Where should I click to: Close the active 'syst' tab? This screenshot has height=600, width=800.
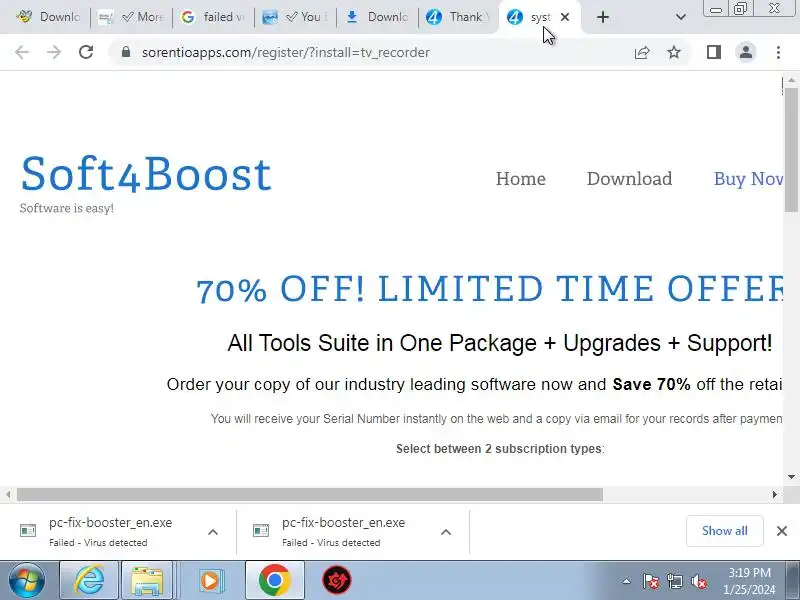tap(565, 17)
